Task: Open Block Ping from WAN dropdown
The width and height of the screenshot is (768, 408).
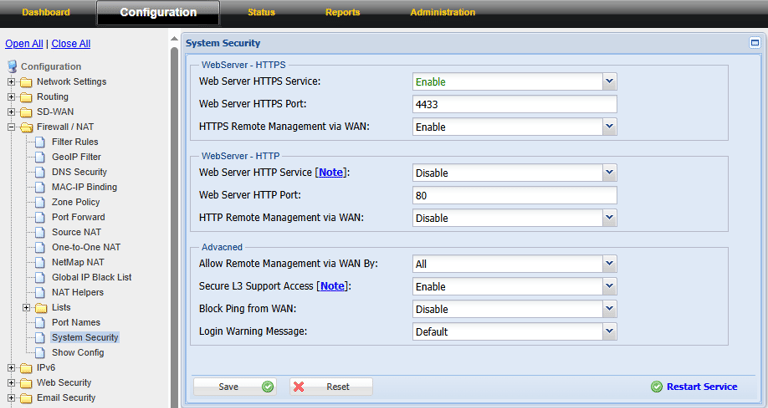Action: pos(609,309)
